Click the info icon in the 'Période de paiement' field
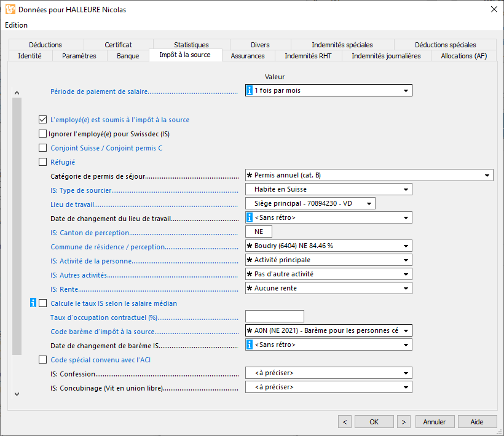This screenshot has height=436, width=504. (x=250, y=90)
